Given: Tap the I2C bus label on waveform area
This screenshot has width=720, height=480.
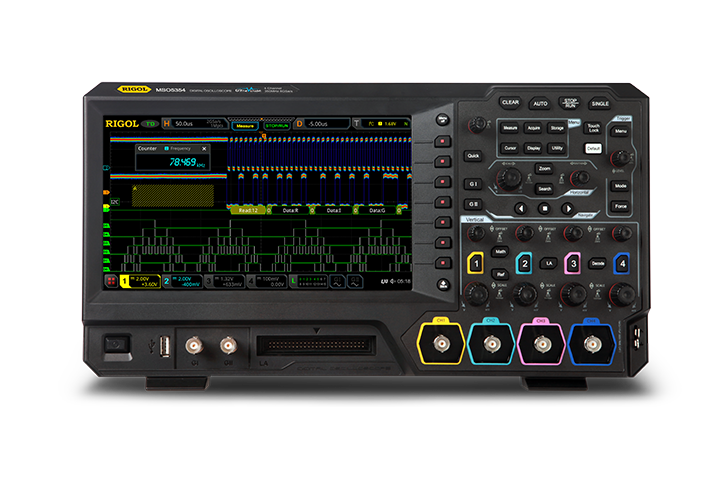Looking at the screenshot, I should [115, 202].
